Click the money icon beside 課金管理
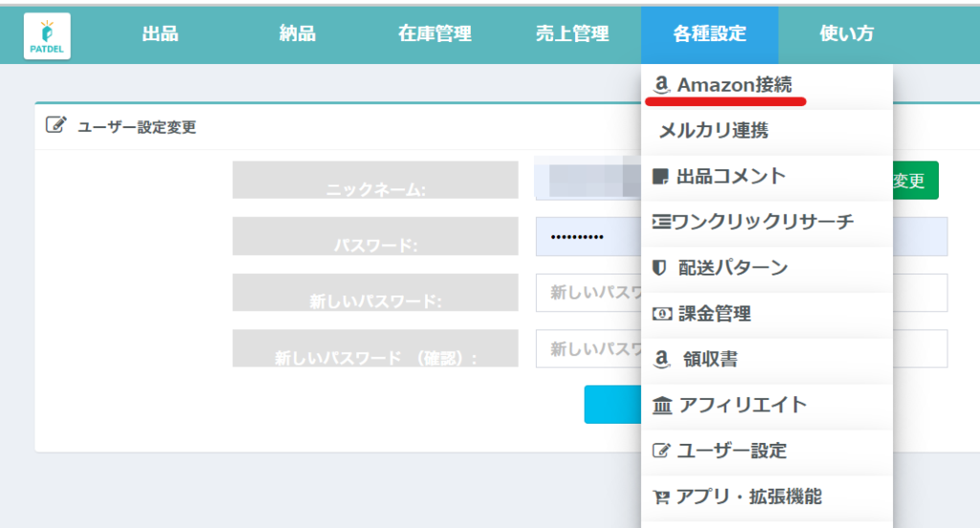Image resolution: width=980 pixels, height=528 pixels. (660, 314)
